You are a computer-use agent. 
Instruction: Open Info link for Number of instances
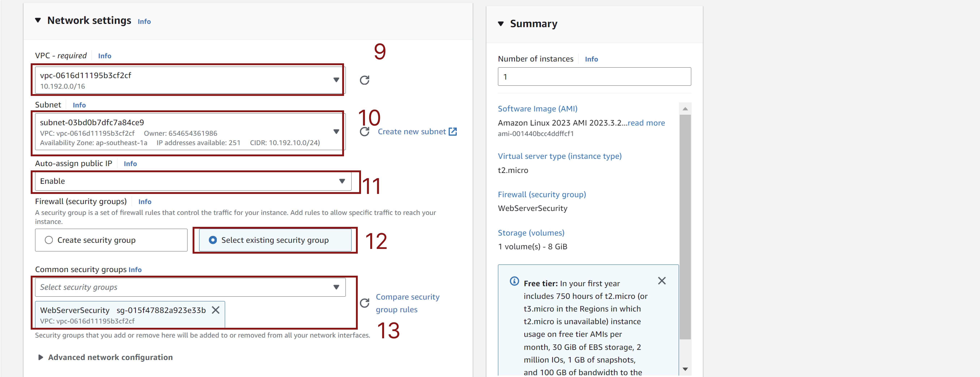point(591,59)
